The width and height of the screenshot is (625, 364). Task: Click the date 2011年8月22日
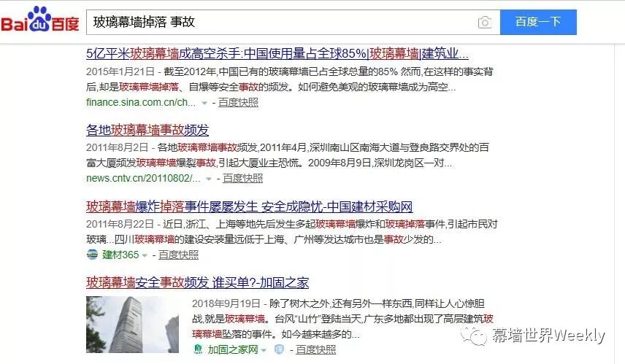pyautogui.click(x=120, y=224)
